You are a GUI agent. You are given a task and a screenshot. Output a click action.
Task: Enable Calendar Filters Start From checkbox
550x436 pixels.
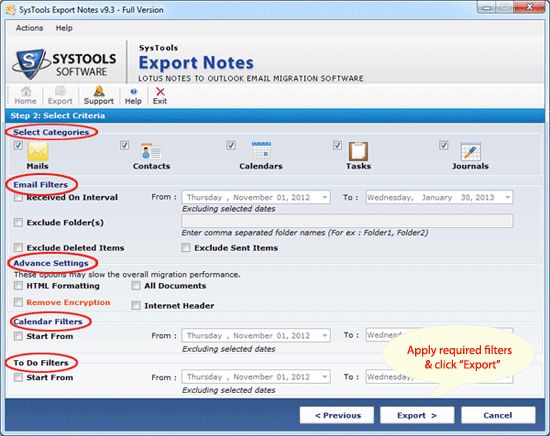(x=18, y=336)
